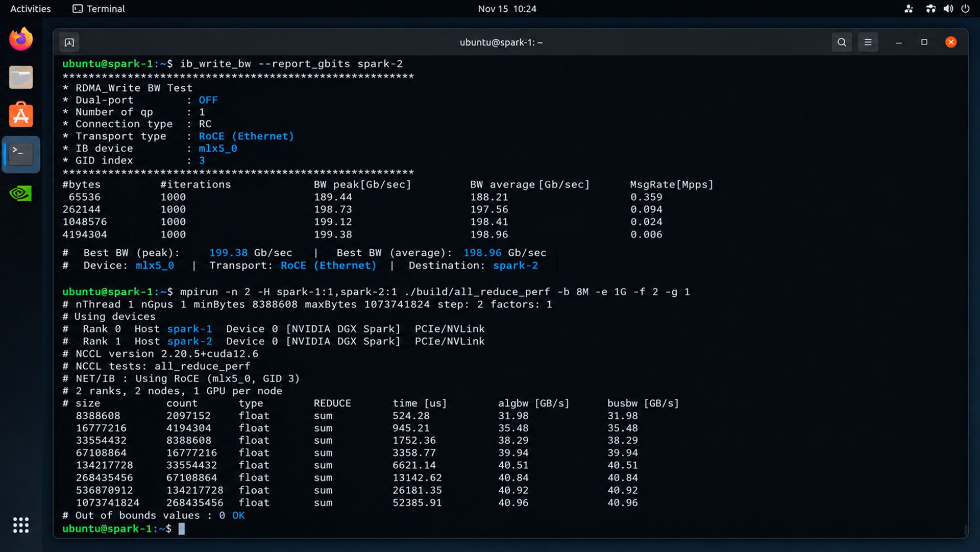The height and width of the screenshot is (552, 980).
Task: Click the terminal scrollbar handle
Action: pyautogui.click(x=965, y=530)
